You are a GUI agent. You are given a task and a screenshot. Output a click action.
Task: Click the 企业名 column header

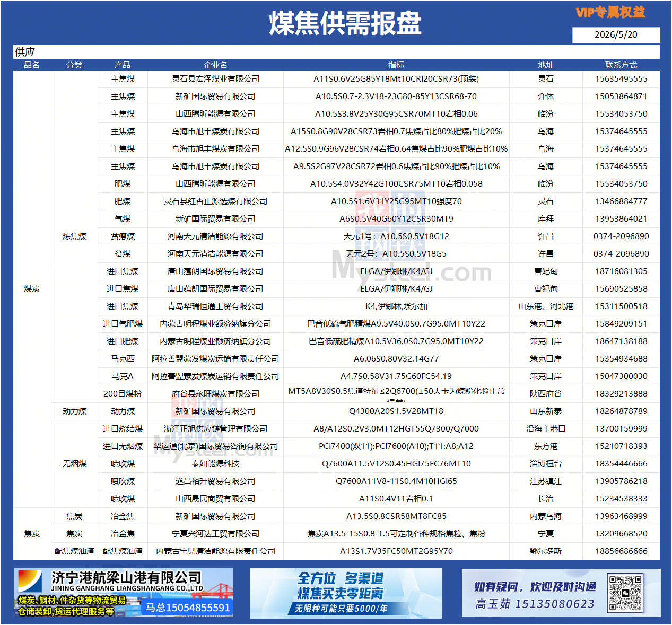[x=215, y=65]
